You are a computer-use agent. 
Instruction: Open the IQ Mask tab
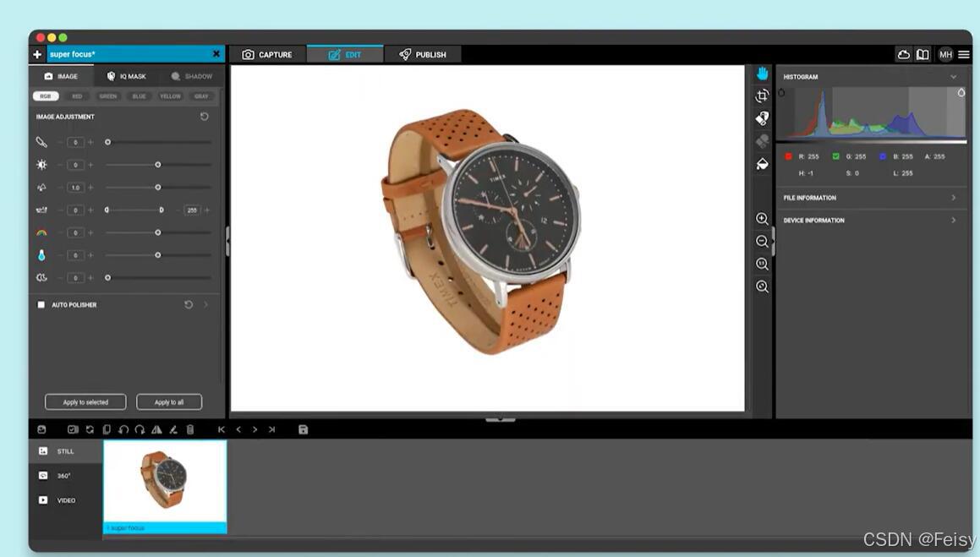click(126, 76)
